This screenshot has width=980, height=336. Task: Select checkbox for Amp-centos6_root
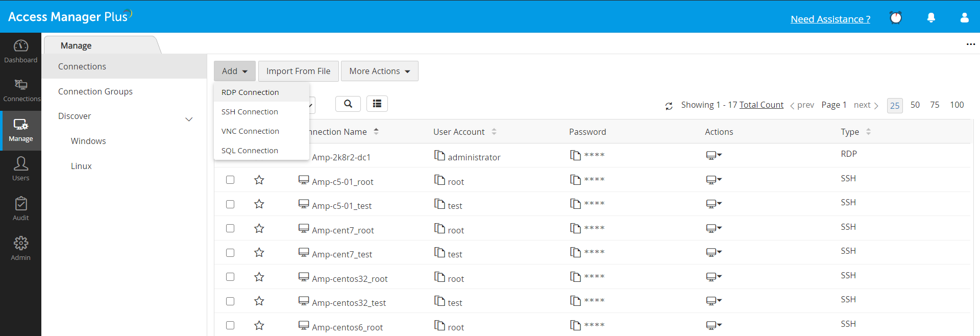coord(230,325)
